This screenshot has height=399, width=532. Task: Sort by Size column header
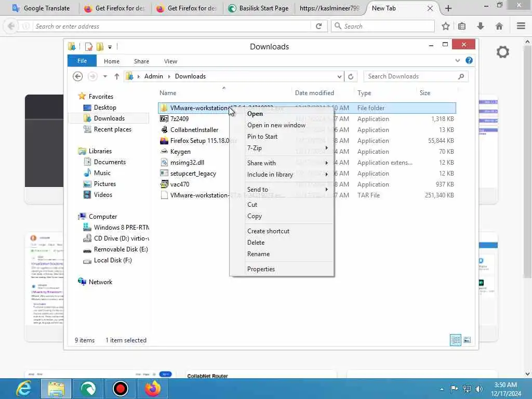click(425, 93)
